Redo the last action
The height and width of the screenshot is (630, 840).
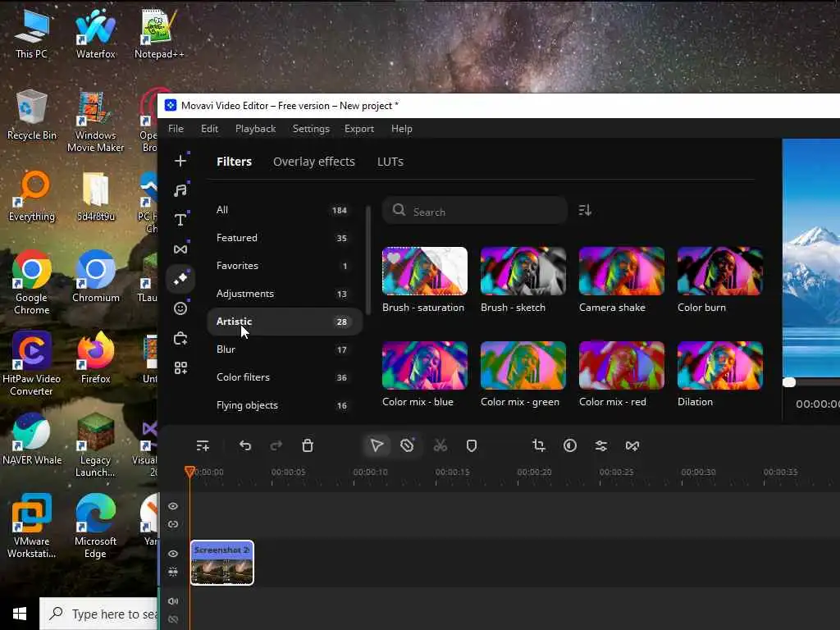pos(276,445)
